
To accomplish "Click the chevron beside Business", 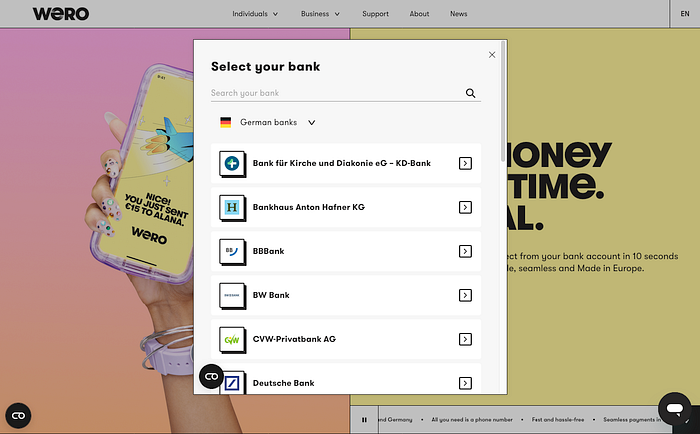I will [337, 14].
